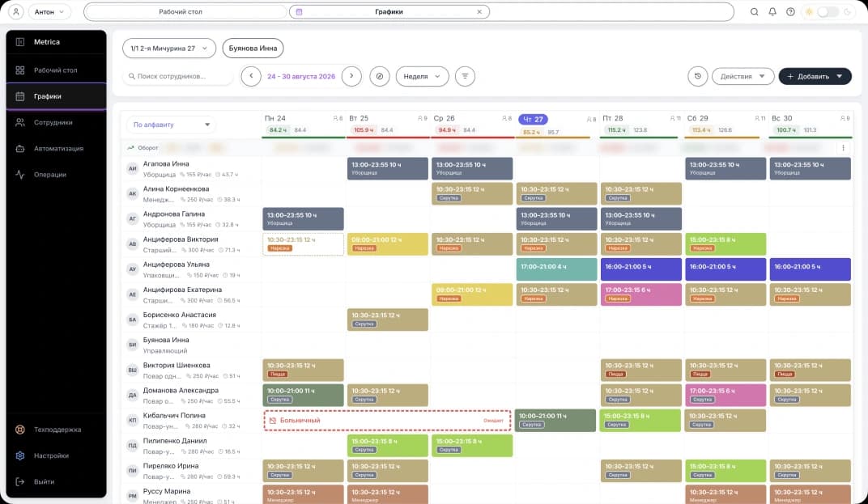Click the КП avatar of Кибальчич Полина
The image size is (868, 504).
pos(132,421)
